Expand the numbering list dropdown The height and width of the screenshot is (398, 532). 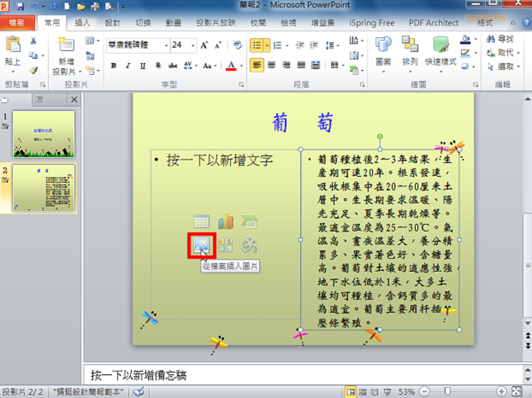click(287, 46)
